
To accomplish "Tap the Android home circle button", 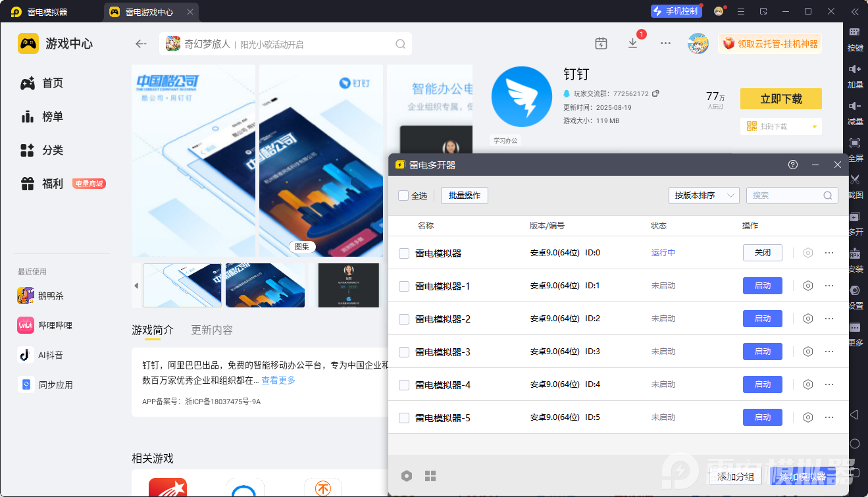I will [855, 444].
